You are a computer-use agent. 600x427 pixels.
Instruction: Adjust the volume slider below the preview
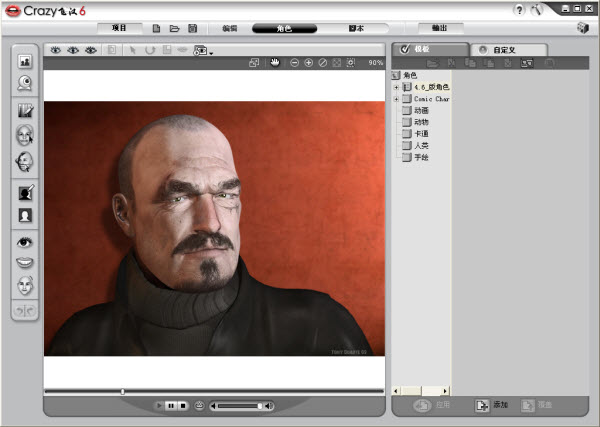[240, 405]
